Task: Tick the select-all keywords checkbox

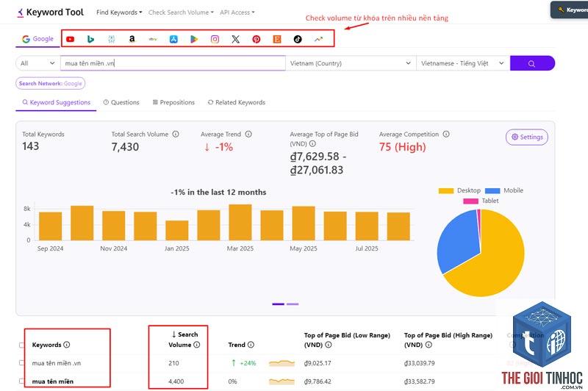Action: 22,345
